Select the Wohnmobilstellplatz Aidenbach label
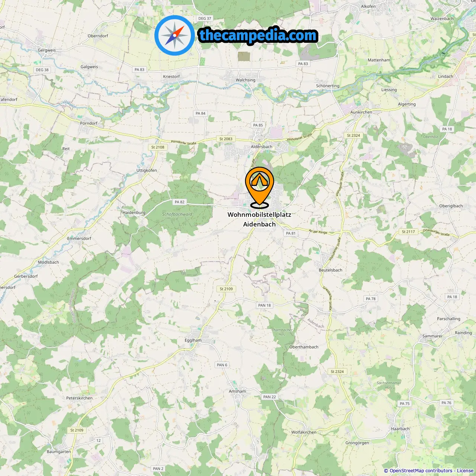476x476 pixels. [x=259, y=219]
